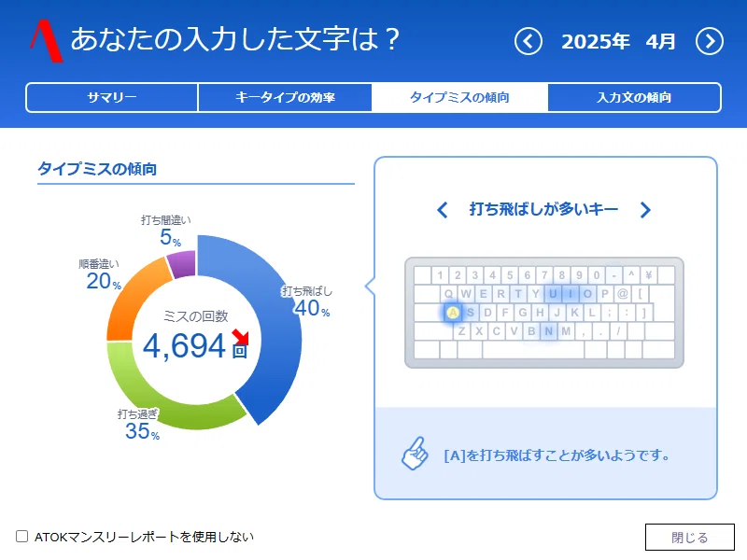The width and height of the screenshot is (747, 560).
Task: Click the 打ち過ぎ 35% label
Action: (139, 425)
